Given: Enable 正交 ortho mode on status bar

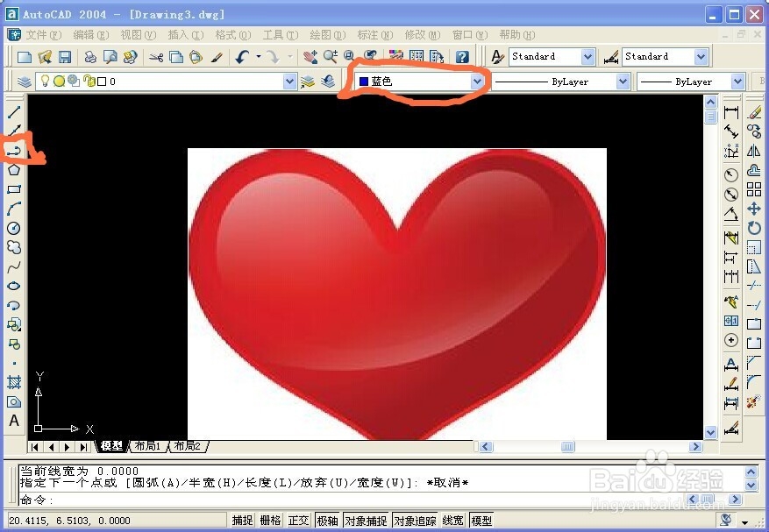Looking at the screenshot, I should (298, 519).
